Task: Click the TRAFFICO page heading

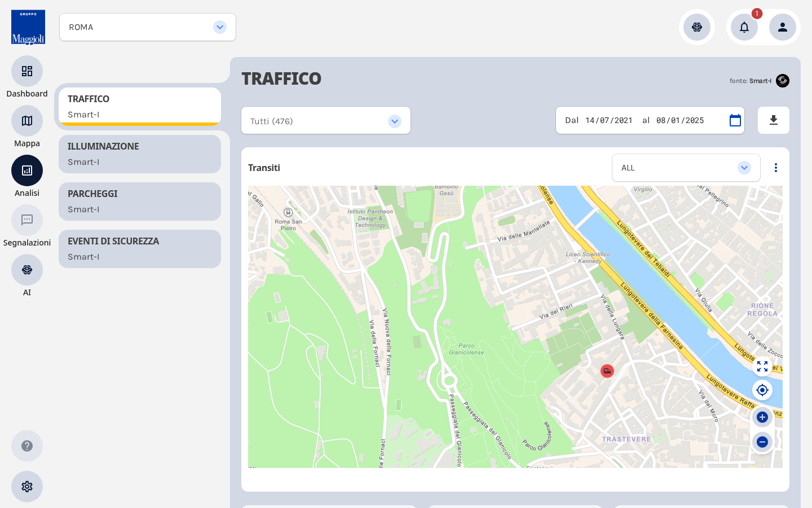Action: [281, 78]
